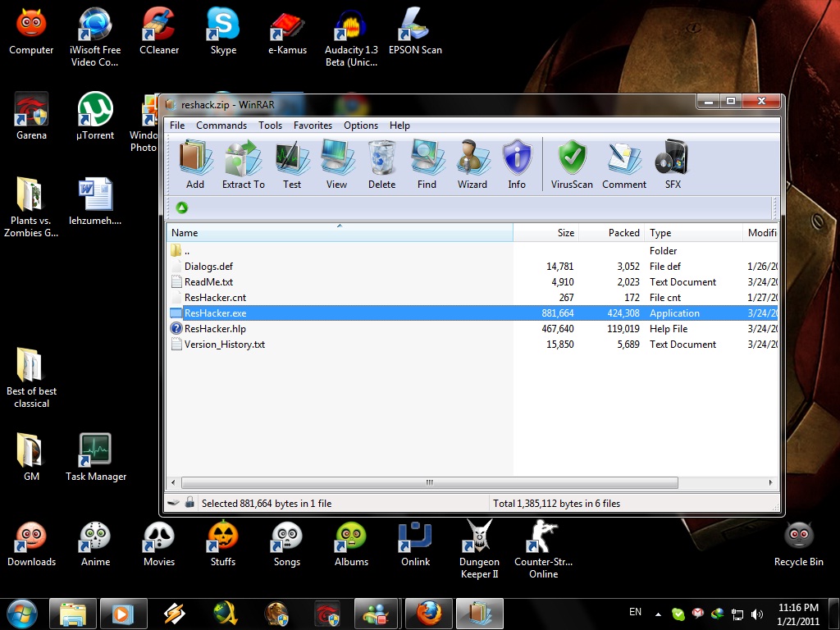Viewport: 840px width, 630px height.
Task: Select the parent folder '..' row
Action: [472, 251]
